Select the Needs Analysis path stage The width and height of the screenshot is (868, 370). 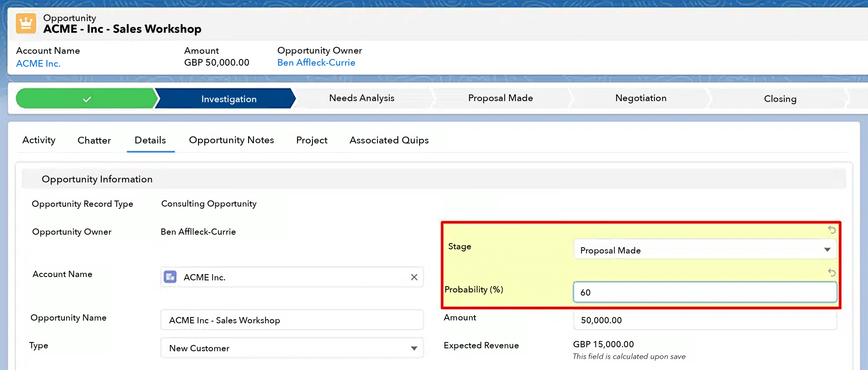coord(362,98)
